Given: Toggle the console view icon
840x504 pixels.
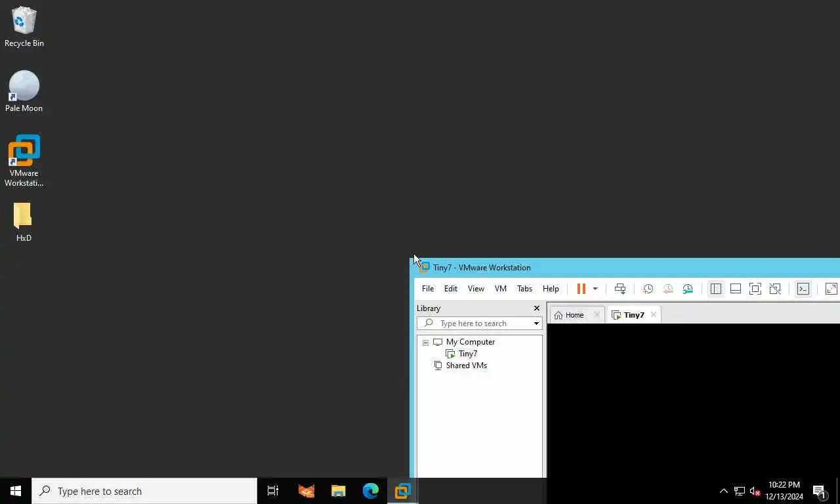Looking at the screenshot, I should click(x=803, y=289).
